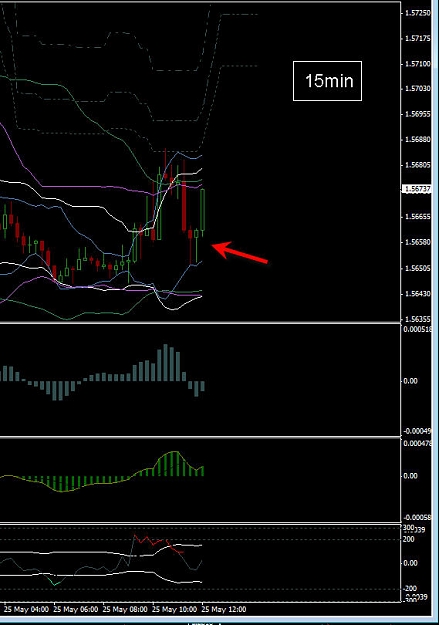Click the 25 May 04:00 time label
This screenshot has width=439, height=625.
[x=26, y=609]
